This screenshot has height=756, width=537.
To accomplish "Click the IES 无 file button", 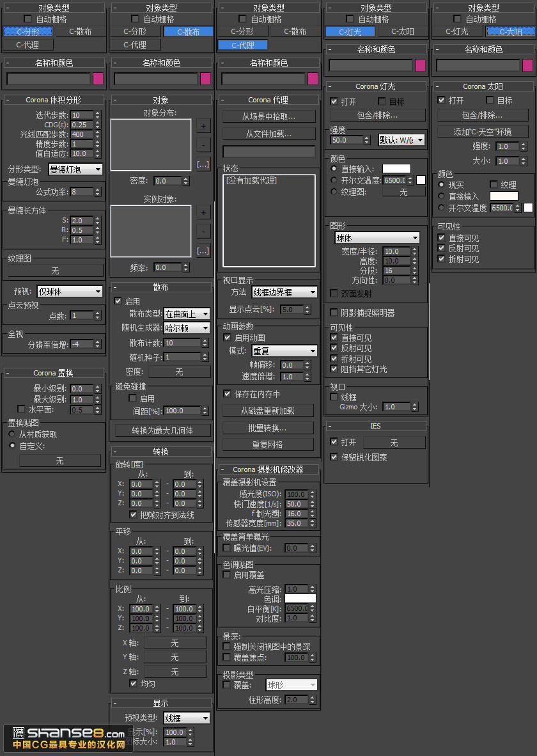I will pyautogui.click(x=394, y=443).
